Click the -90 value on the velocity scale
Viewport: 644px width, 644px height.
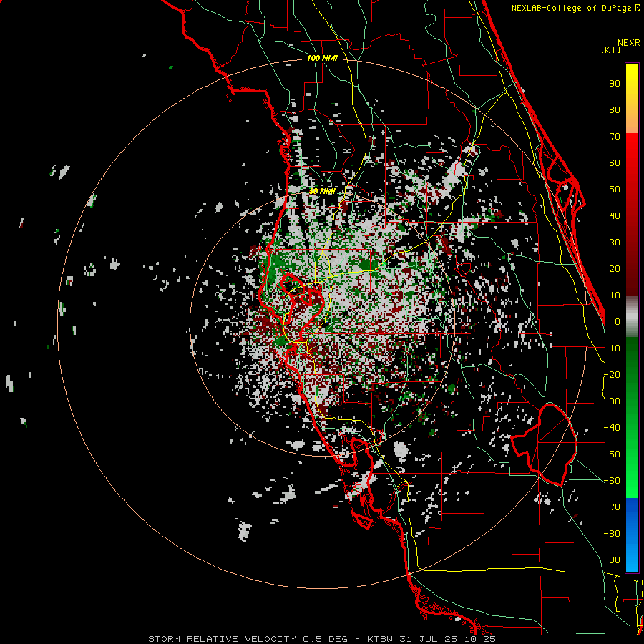pyautogui.click(x=612, y=560)
